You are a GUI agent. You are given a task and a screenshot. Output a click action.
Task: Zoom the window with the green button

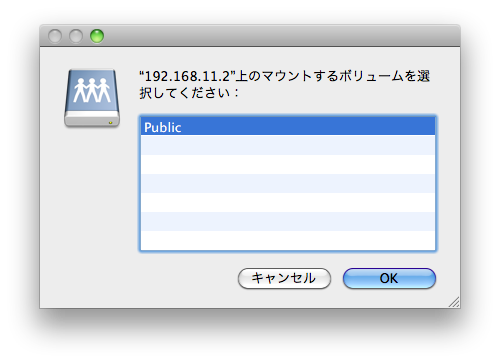pos(97,36)
